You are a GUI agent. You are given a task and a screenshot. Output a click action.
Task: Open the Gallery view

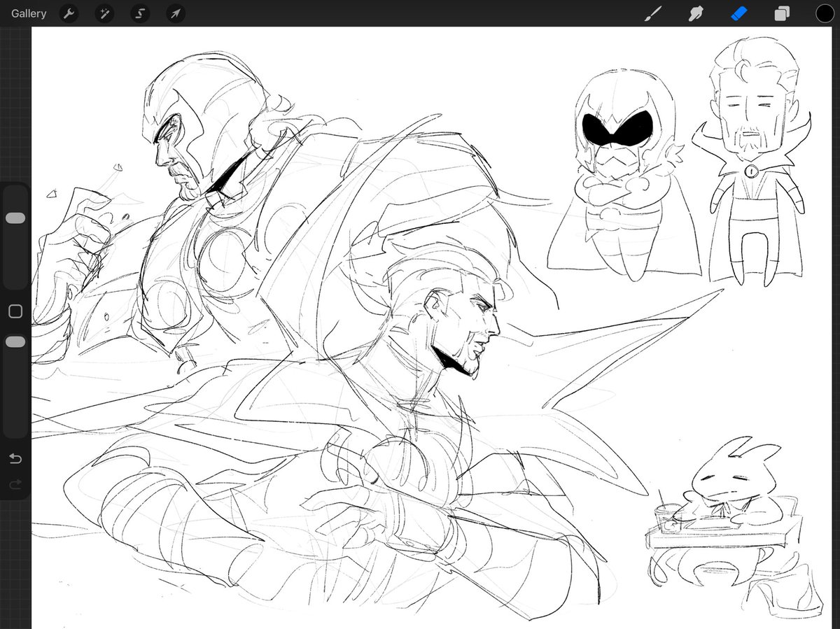pos(29,13)
